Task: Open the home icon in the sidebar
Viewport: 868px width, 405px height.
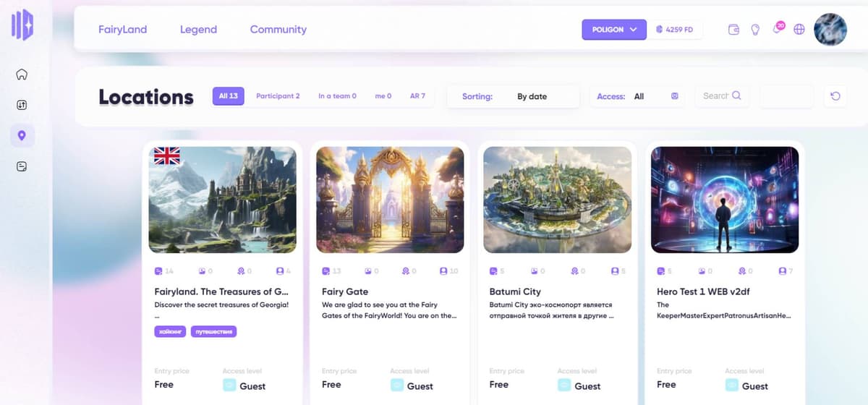Action: click(x=22, y=74)
